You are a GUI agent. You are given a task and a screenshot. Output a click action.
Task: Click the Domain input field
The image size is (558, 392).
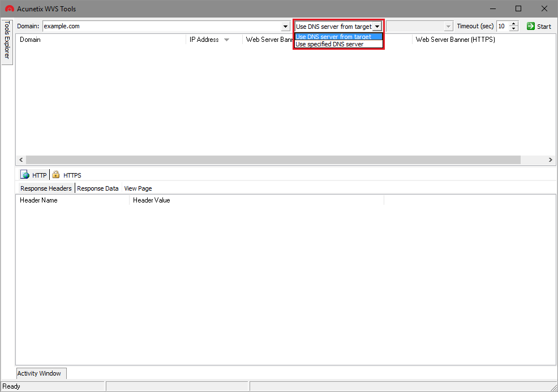pyautogui.click(x=162, y=27)
